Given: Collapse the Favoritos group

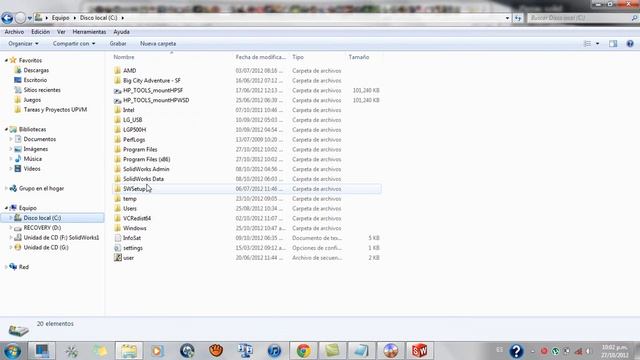Looking at the screenshot, I should (6, 60).
